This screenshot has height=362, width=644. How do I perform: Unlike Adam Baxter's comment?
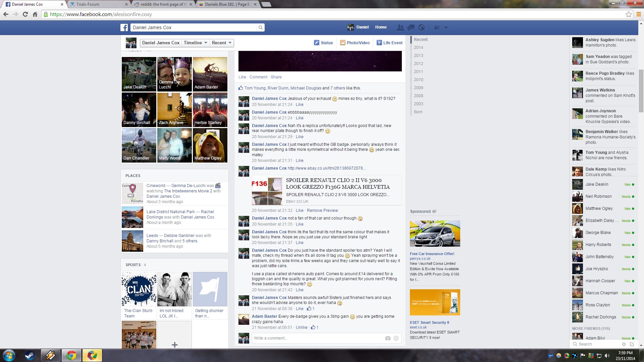click(x=301, y=327)
